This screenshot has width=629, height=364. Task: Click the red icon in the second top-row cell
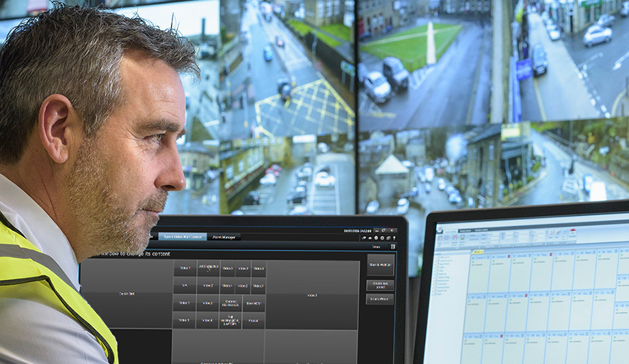tap(509, 256)
